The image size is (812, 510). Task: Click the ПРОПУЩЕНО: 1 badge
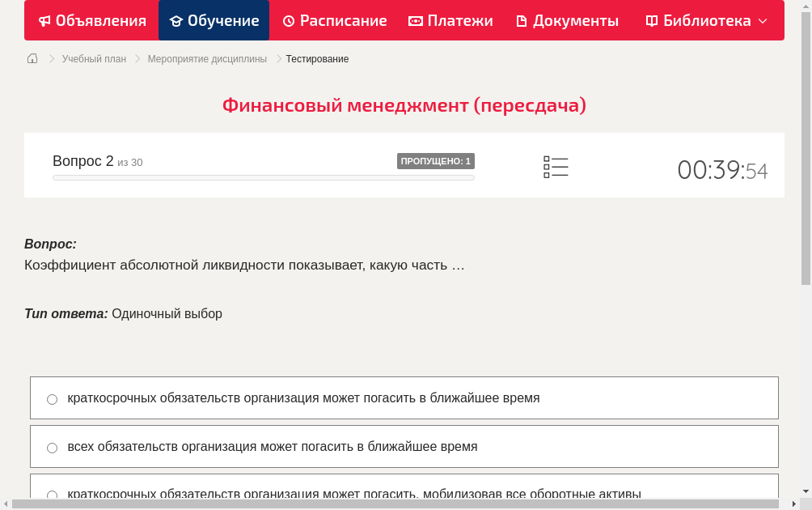tap(436, 160)
